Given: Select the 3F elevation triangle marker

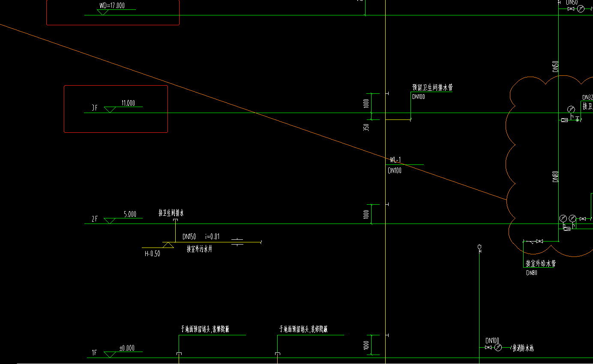Looking at the screenshot, I should (110, 110).
